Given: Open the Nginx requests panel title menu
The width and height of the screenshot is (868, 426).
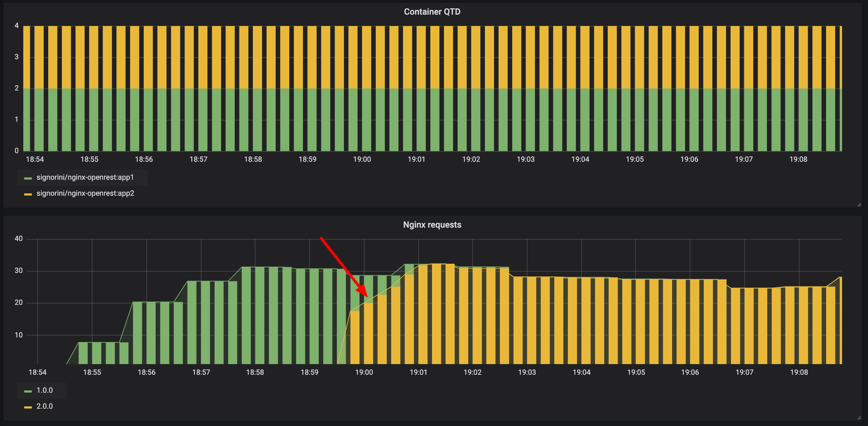Looking at the screenshot, I should (x=432, y=225).
